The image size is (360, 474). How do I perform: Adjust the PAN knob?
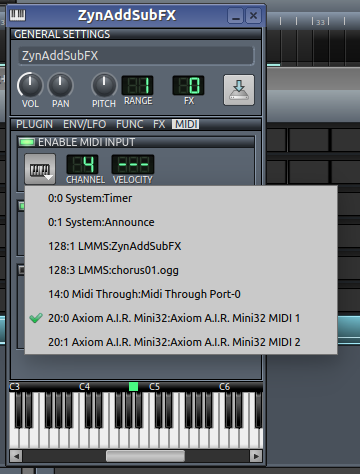(60, 85)
